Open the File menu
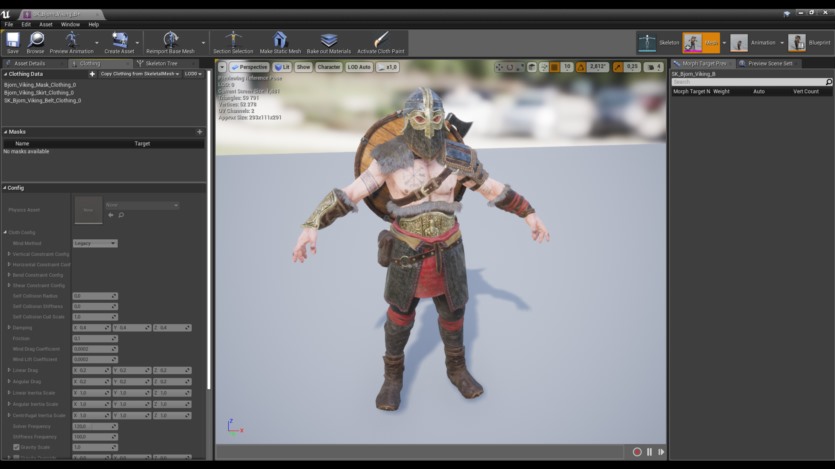 pyautogui.click(x=9, y=24)
